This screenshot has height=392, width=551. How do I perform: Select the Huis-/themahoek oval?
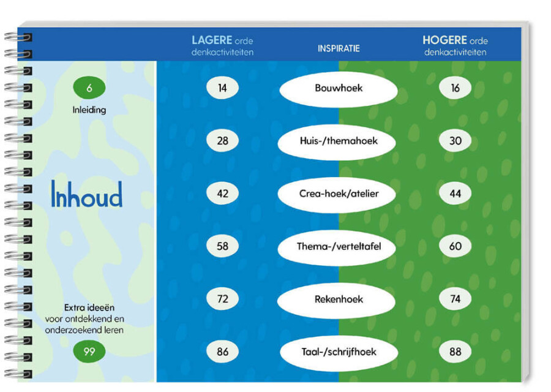338,141
